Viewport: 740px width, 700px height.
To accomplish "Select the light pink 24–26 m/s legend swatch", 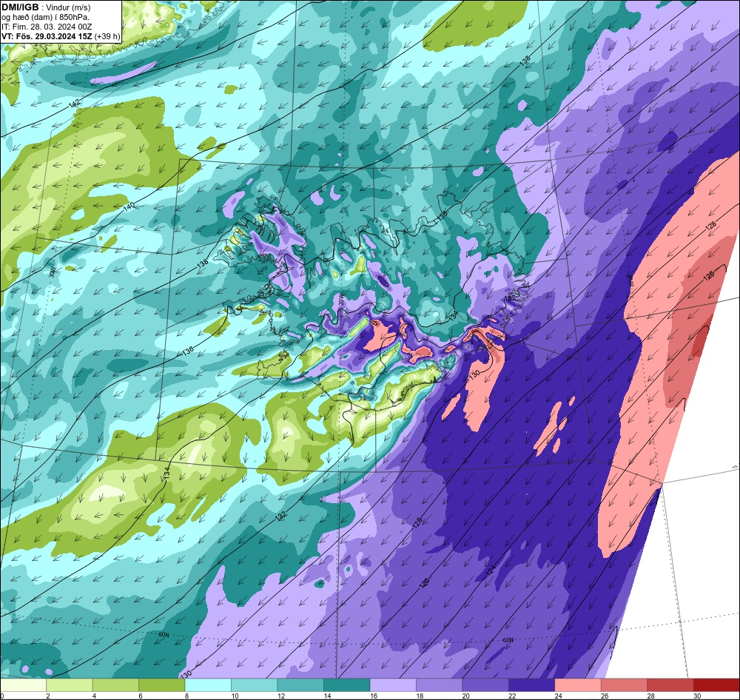I will (x=578, y=685).
